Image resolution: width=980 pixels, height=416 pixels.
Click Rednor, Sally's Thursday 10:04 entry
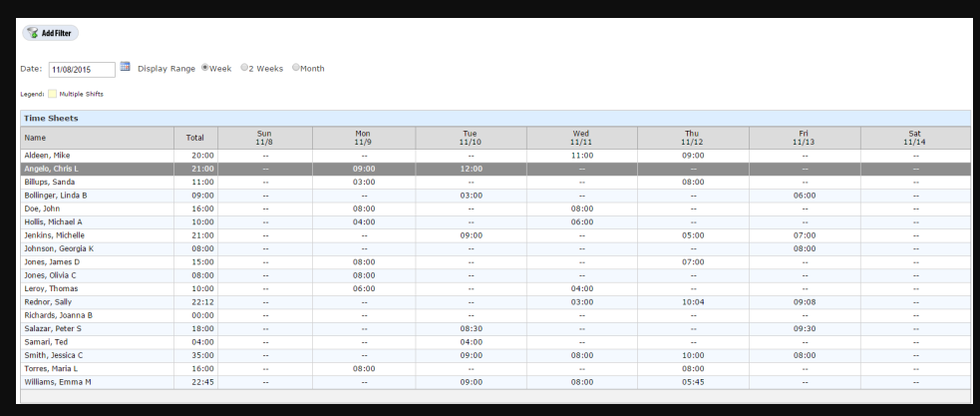click(693, 301)
